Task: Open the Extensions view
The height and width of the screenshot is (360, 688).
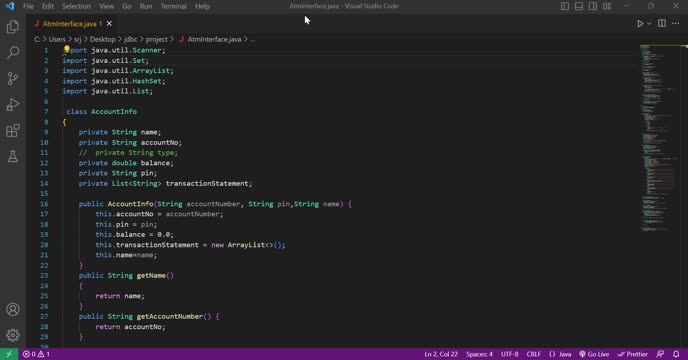Action: tap(13, 130)
